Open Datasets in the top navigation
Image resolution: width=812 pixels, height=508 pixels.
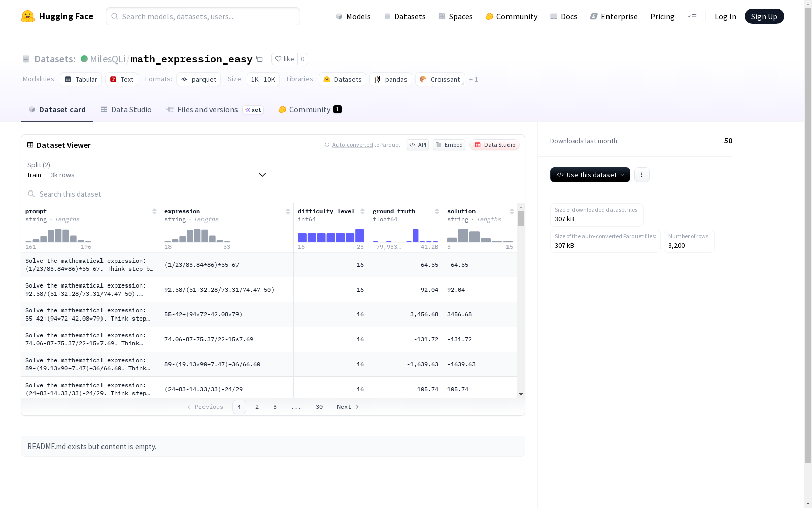point(404,16)
